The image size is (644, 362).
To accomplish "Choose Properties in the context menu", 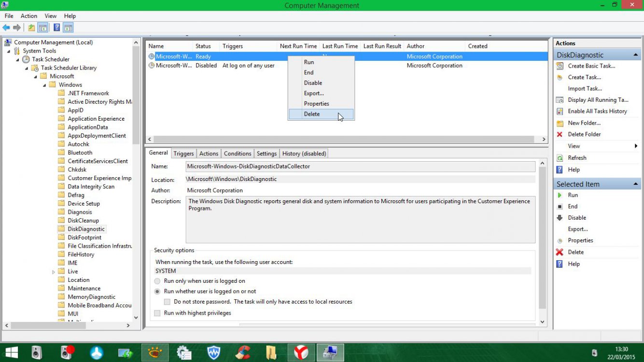I will pos(321,103).
